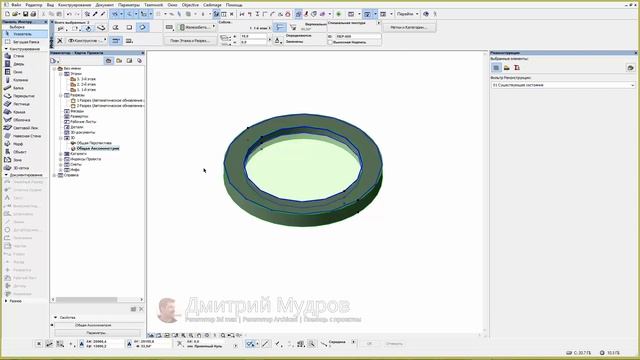Open the Файл menu
The height and width of the screenshot is (360, 640).
coord(16,5)
